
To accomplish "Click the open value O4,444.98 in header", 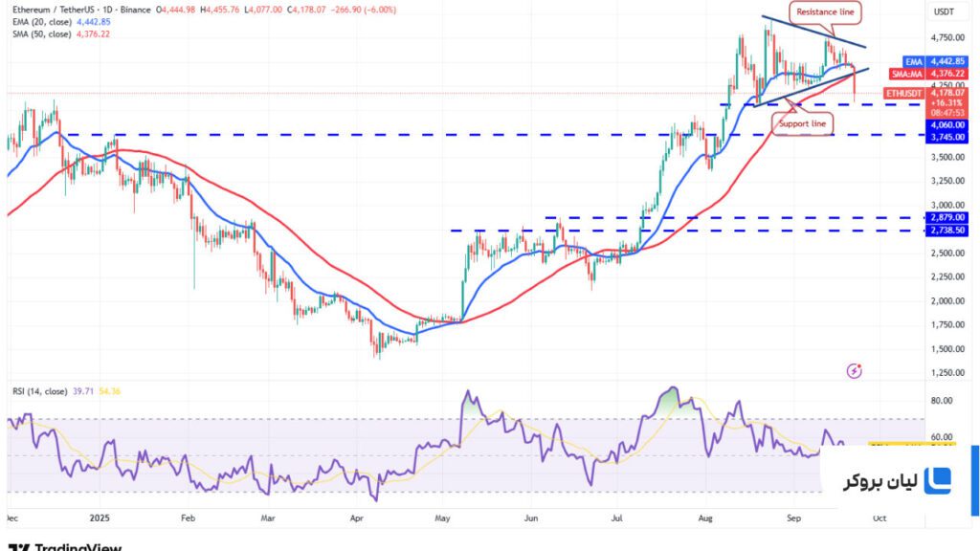I will coord(176,10).
